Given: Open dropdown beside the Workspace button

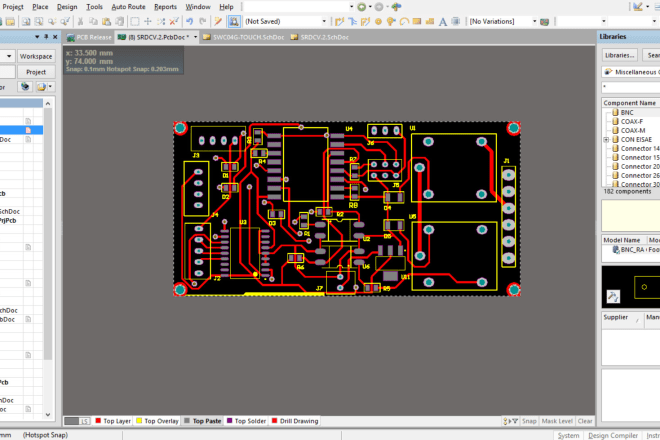Looking at the screenshot, I should (8, 56).
